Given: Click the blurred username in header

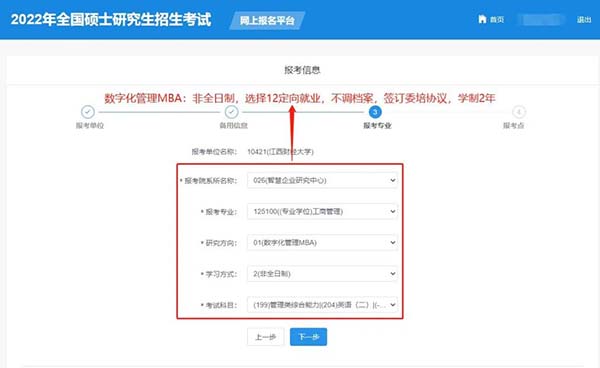Looking at the screenshot, I should 541,20.
